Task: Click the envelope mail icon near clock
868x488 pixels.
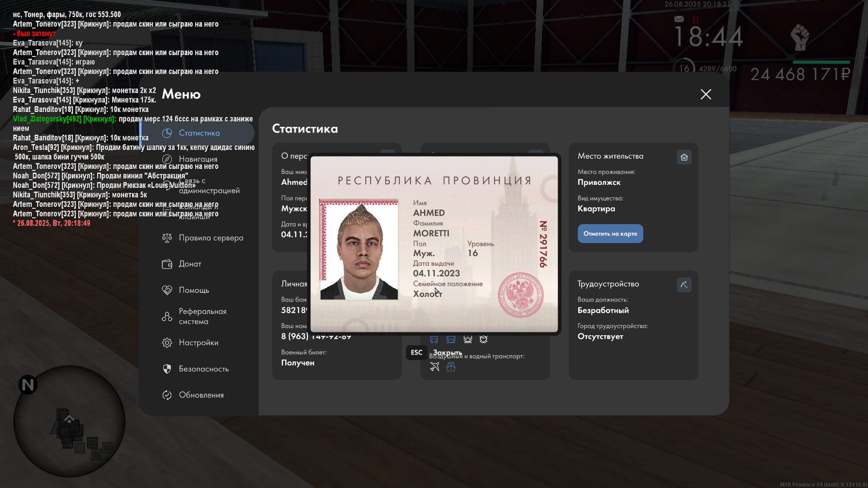Action: [x=679, y=19]
